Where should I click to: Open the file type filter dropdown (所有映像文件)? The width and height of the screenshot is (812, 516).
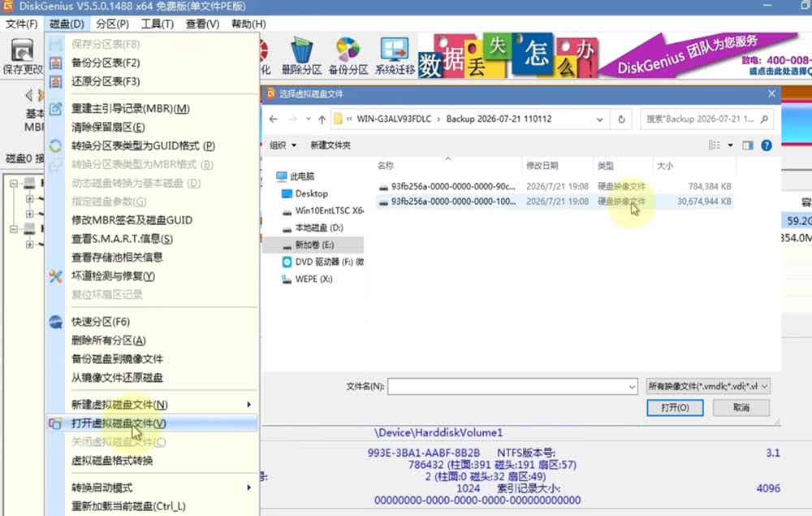(x=708, y=386)
